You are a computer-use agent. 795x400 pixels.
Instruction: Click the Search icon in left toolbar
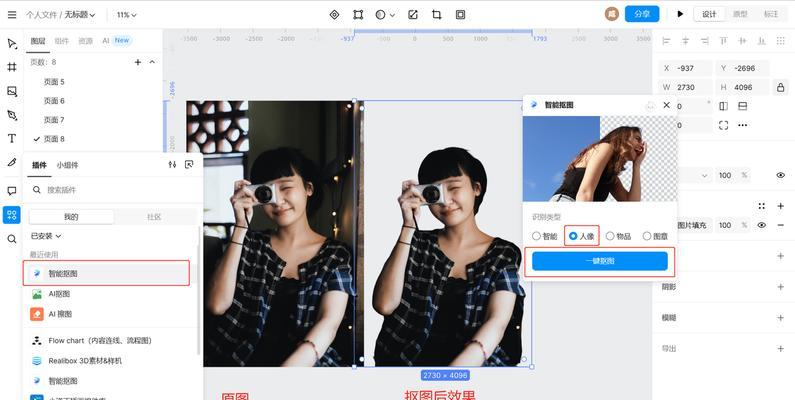(x=12, y=239)
